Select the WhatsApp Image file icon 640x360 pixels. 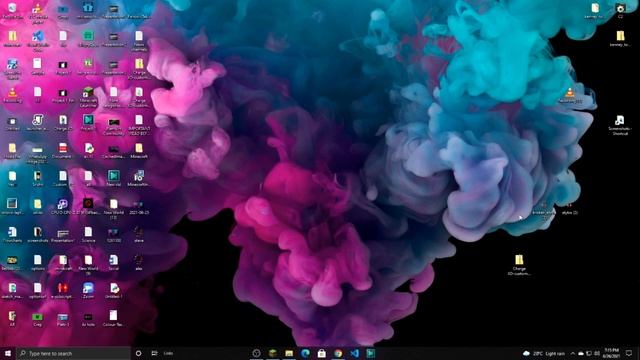(38, 153)
